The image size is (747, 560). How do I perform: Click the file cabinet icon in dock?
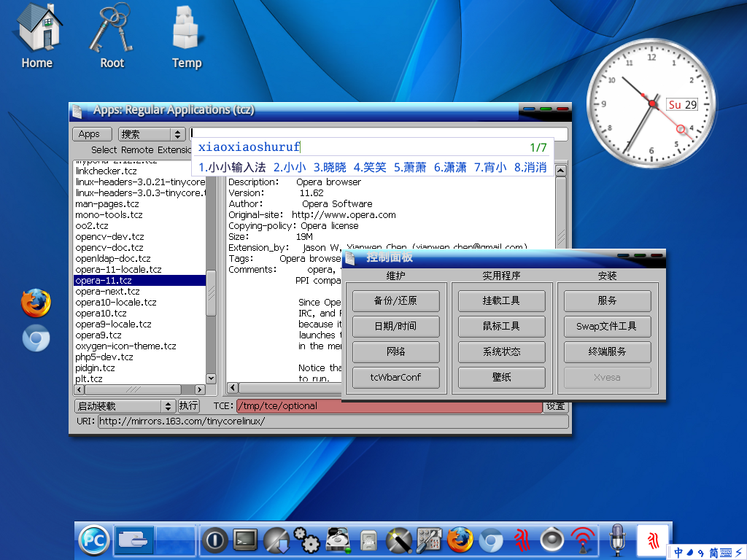tap(368, 541)
